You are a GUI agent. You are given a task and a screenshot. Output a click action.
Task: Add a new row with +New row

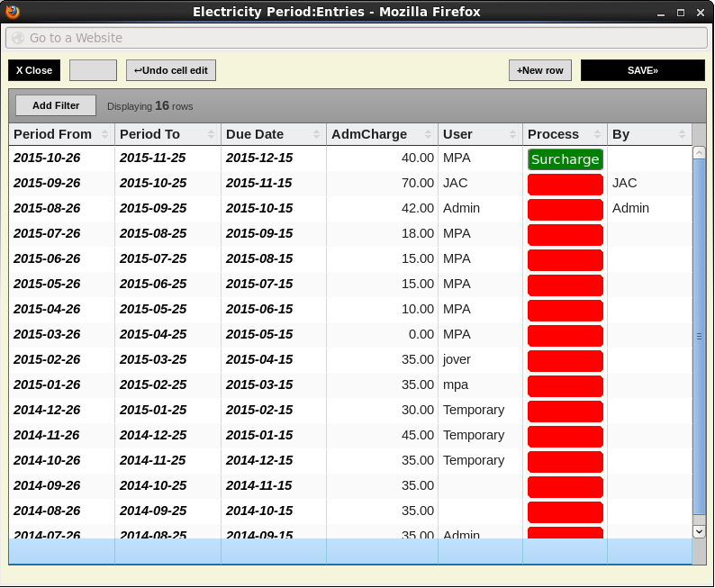539,70
